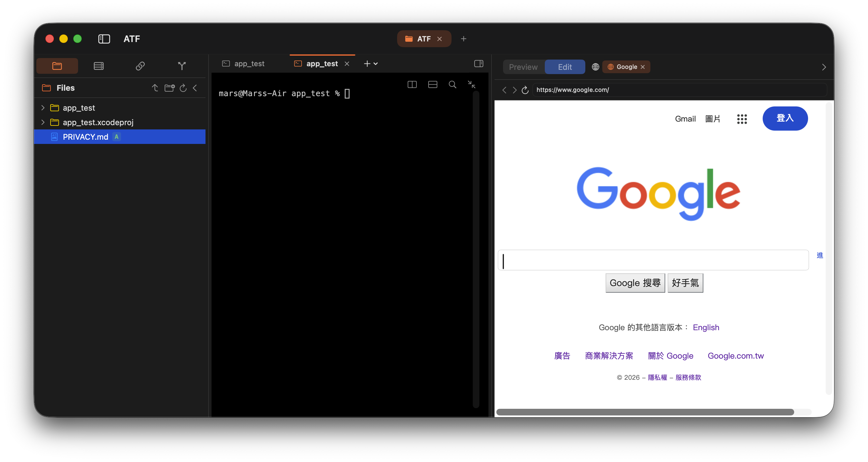Open the links sidebar tab
Image resolution: width=868 pixels, height=462 pixels.
point(140,66)
